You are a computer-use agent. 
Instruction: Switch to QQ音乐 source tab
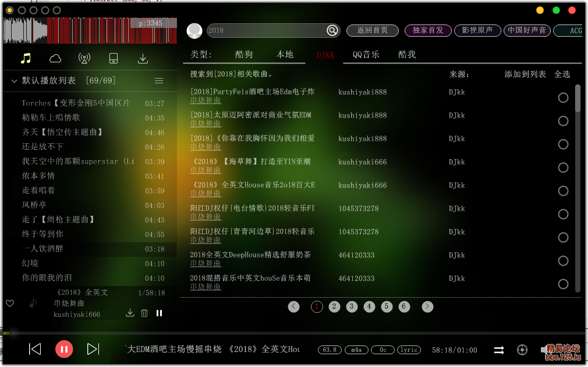tap(366, 55)
